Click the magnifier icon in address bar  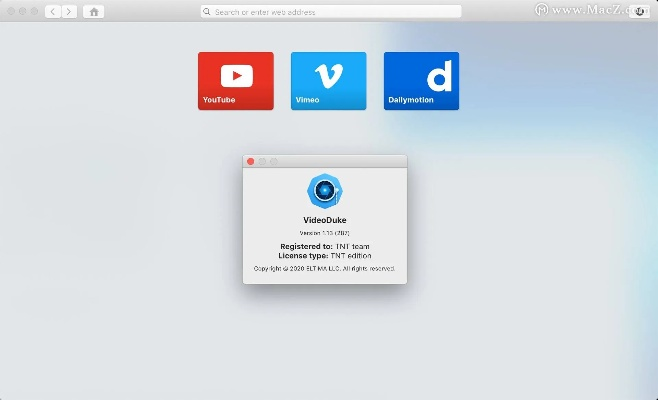pos(207,12)
